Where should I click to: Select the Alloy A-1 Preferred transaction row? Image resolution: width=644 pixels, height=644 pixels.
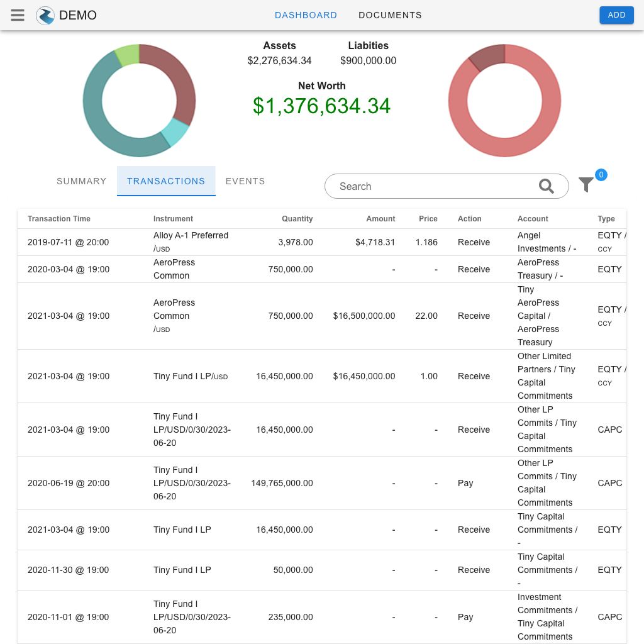point(191,242)
